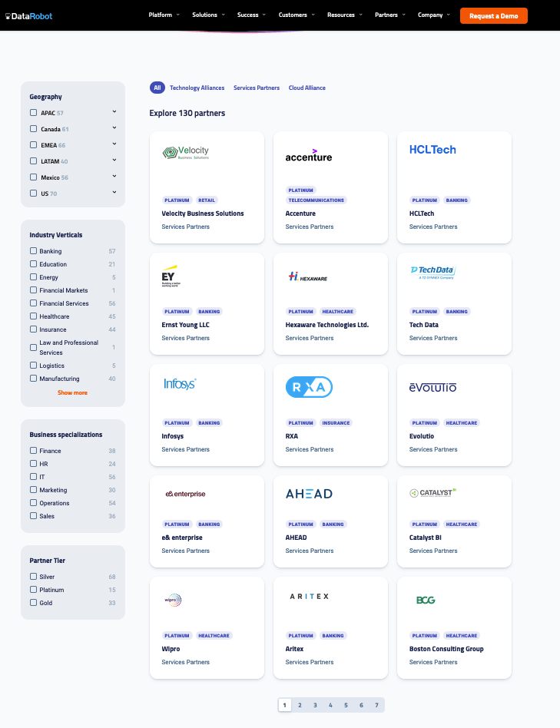This screenshot has width=560, height=728.
Task: Expand the US region chevron
Action: click(114, 192)
